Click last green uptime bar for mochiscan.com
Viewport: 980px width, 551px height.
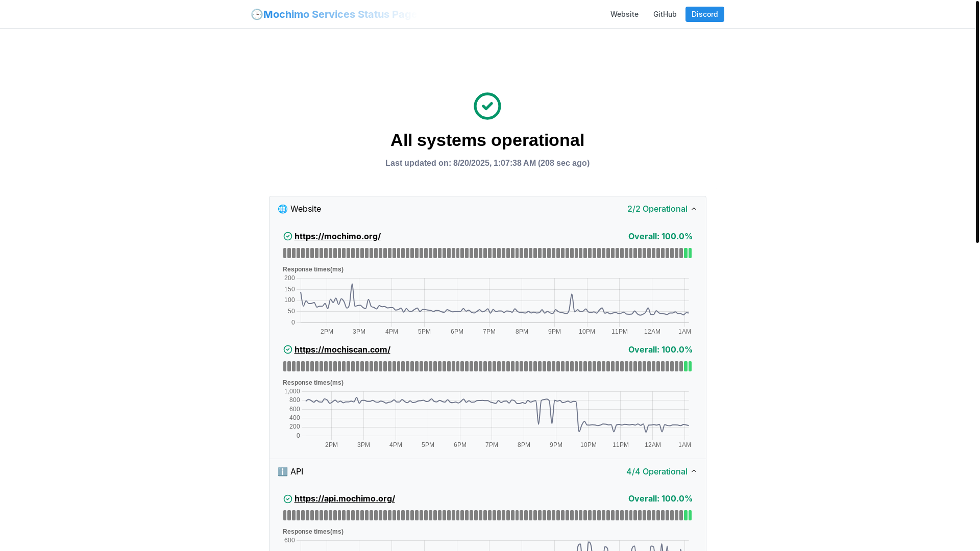click(690, 366)
